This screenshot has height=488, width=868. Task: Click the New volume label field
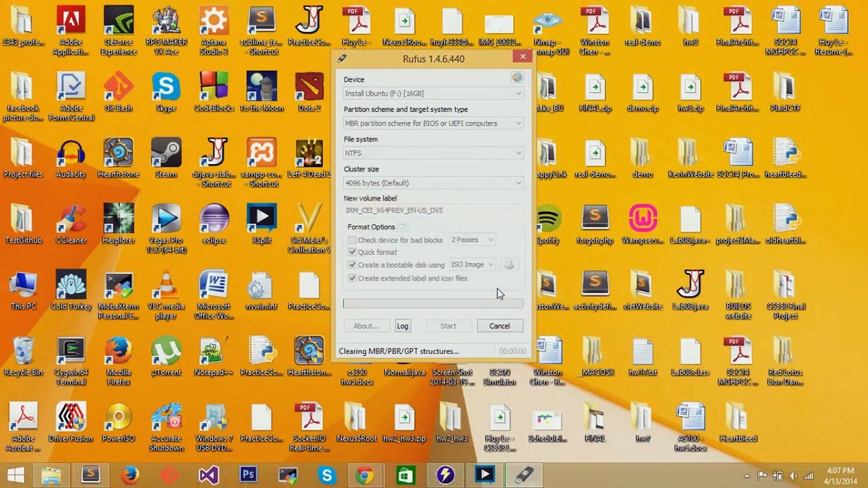(x=433, y=211)
